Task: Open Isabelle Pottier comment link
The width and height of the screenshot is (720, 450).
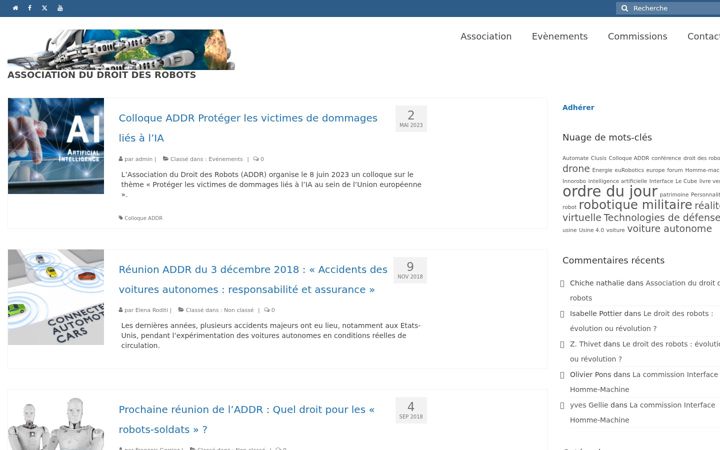Action: click(x=641, y=321)
